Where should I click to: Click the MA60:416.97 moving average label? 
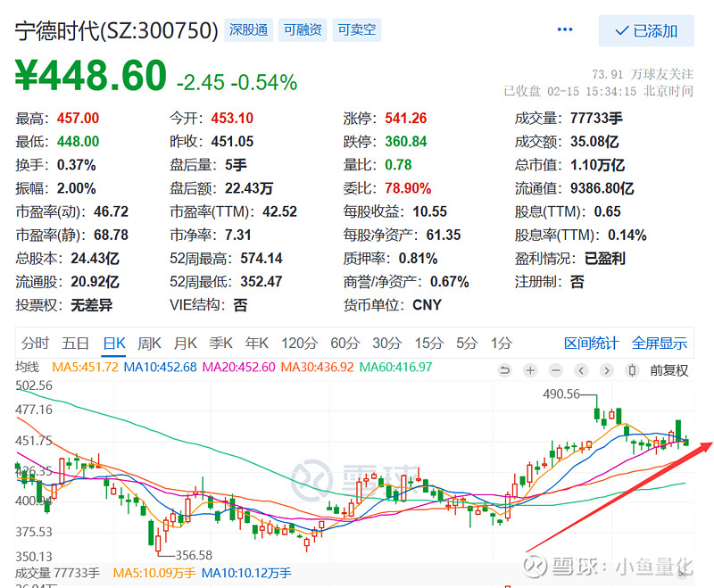point(395,367)
